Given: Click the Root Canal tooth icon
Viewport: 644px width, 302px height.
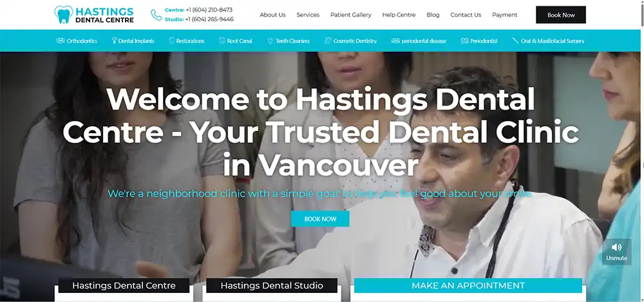Looking at the screenshot, I should coord(222,41).
